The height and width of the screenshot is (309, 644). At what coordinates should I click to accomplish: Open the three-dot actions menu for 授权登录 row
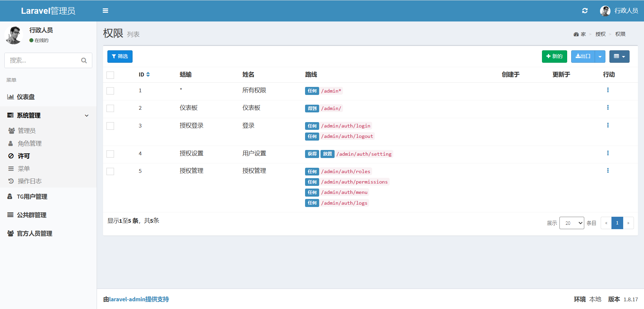(x=607, y=125)
